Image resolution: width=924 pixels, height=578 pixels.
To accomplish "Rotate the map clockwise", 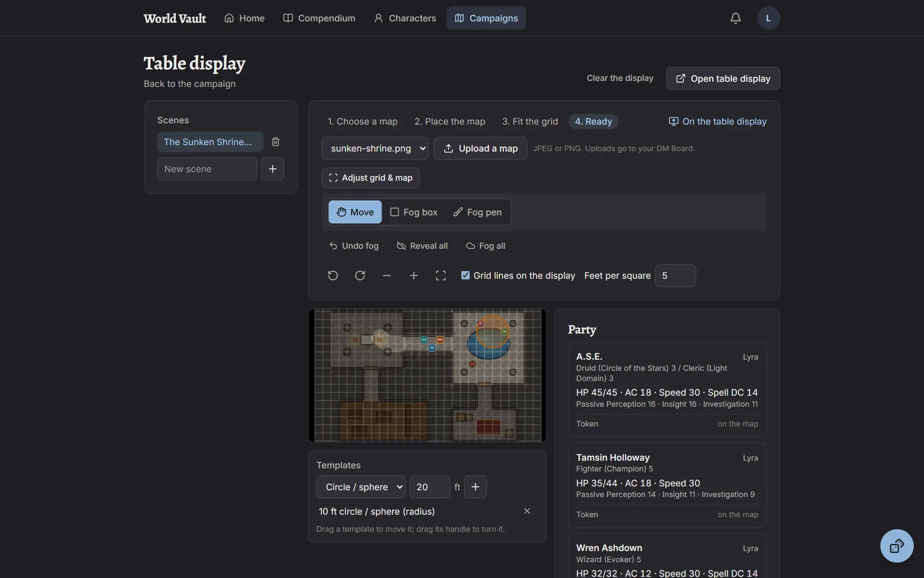I will point(360,275).
